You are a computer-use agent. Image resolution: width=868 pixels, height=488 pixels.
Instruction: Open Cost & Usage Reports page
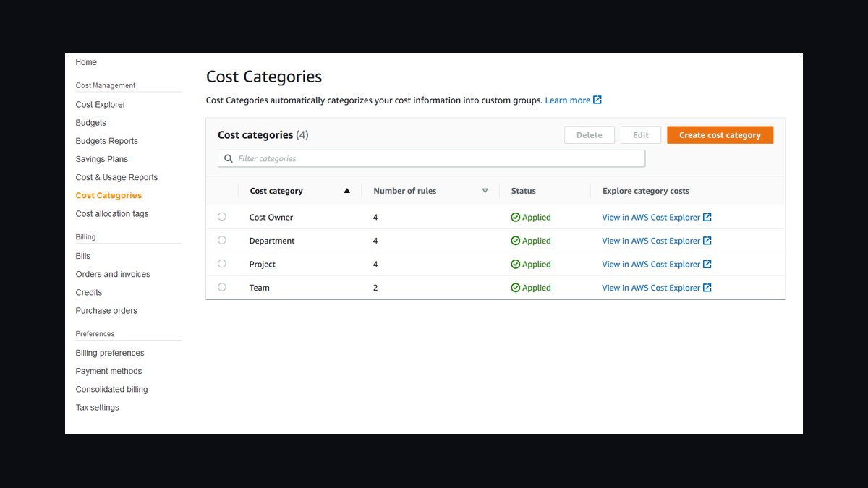coord(116,177)
